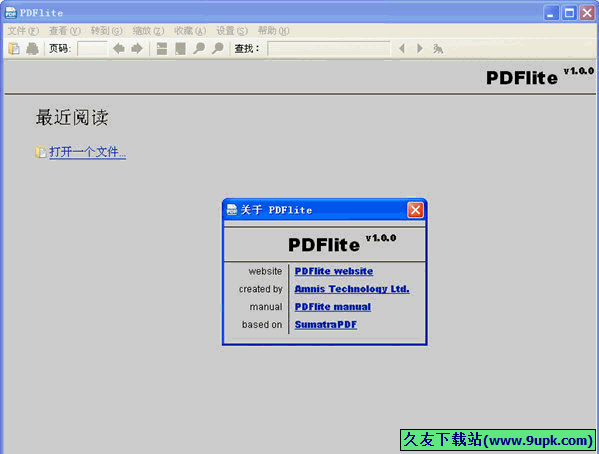Image resolution: width=599 pixels, height=454 pixels.
Task: Open the 查看(V) menu
Action: tap(65, 31)
